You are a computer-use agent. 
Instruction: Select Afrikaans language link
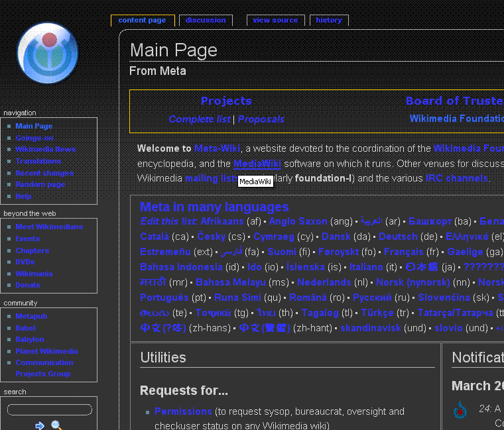click(222, 221)
